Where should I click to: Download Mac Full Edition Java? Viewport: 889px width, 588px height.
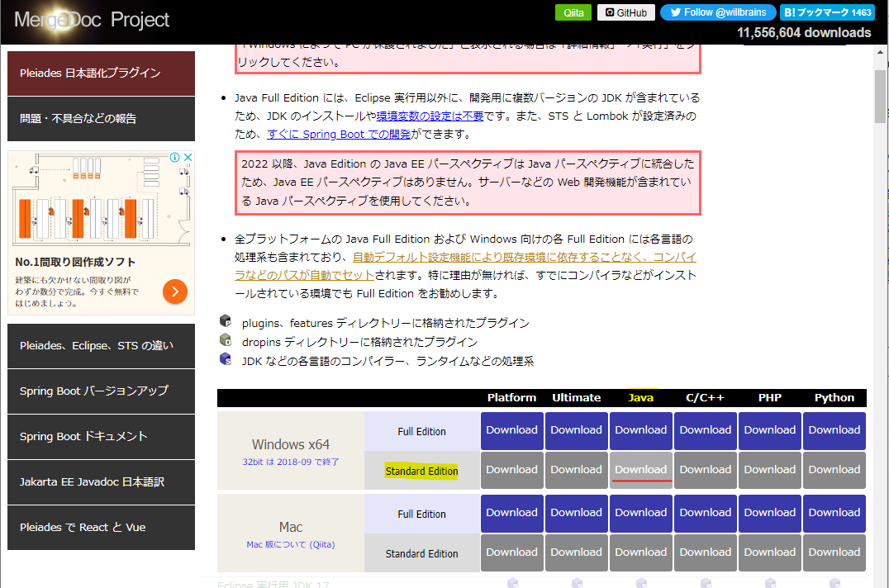[x=641, y=513]
